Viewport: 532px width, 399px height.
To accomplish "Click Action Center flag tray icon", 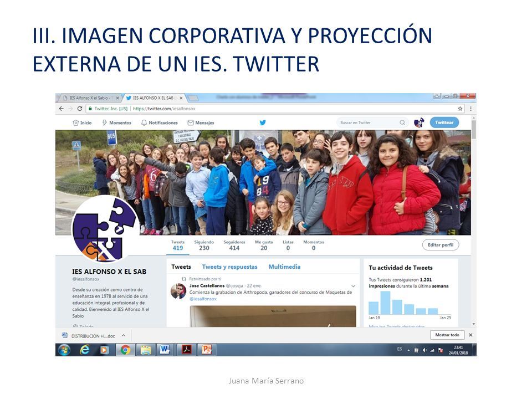I will coord(441,350).
